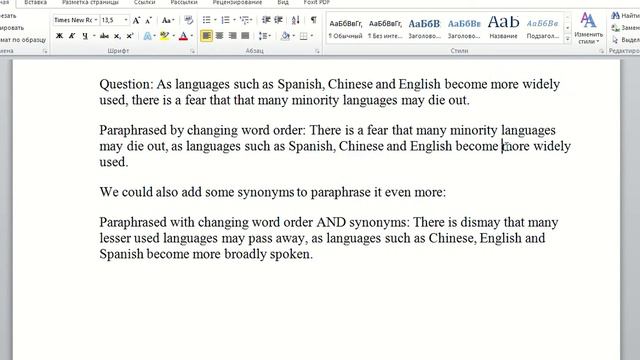Image resolution: width=640 pixels, height=360 pixels.
Task: Expand numbering style dropdown arrow
Action: 234,20
